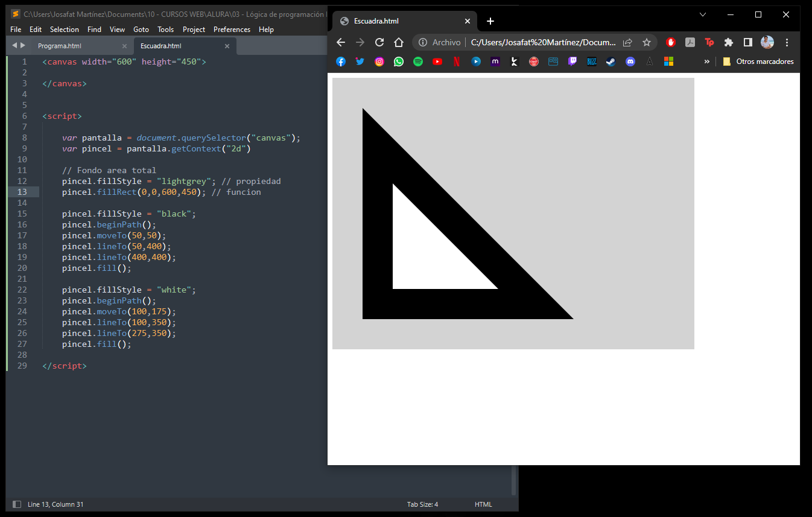Open the Edit menu in Sublime Text
812x517 pixels.
point(36,30)
